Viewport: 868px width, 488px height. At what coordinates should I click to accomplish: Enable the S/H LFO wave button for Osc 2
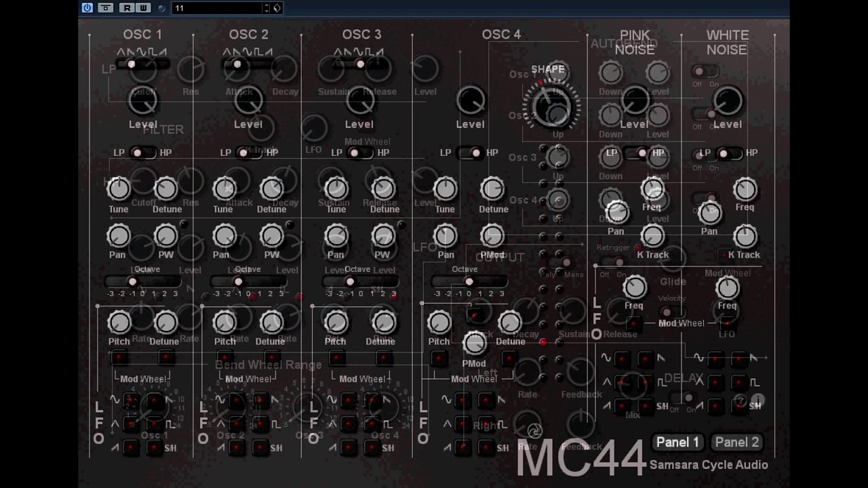coord(260,447)
